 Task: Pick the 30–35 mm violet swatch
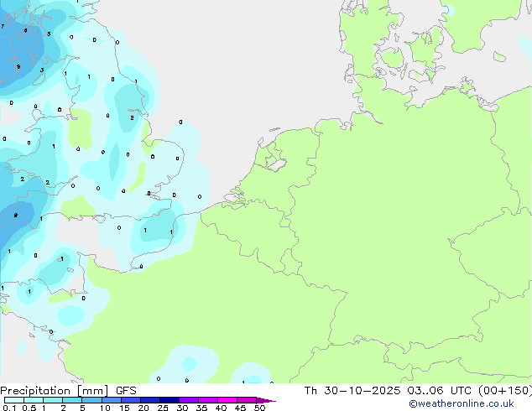188,400
